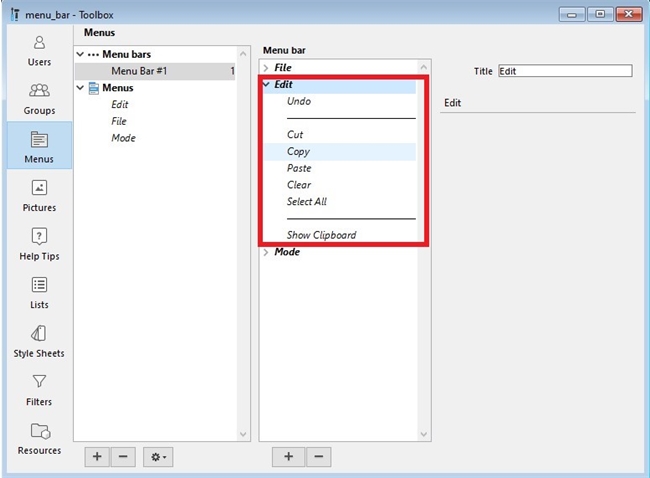Collapse the Menu bars tree node
Image resolution: width=650 pixels, height=478 pixels.
tap(81, 54)
